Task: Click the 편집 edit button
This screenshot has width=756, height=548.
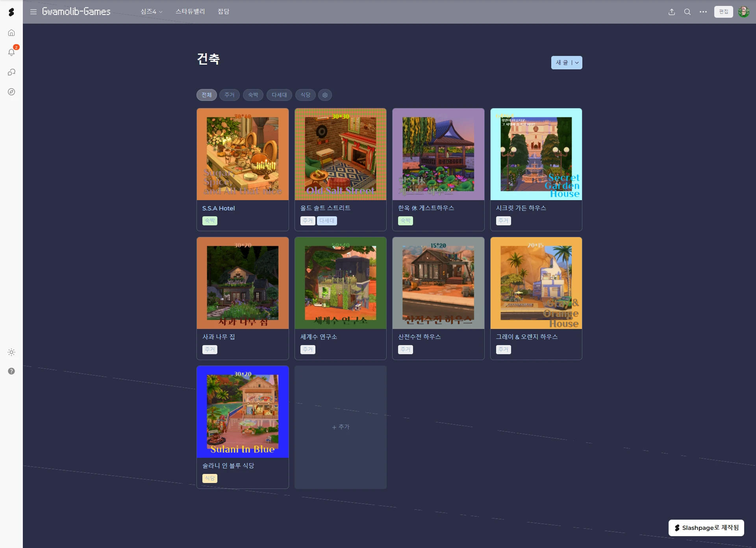Action: pyautogui.click(x=723, y=12)
